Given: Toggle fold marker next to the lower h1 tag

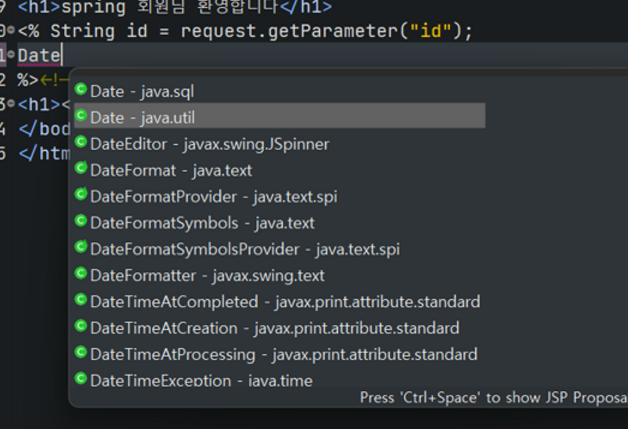Looking at the screenshot, I should coord(11,104).
